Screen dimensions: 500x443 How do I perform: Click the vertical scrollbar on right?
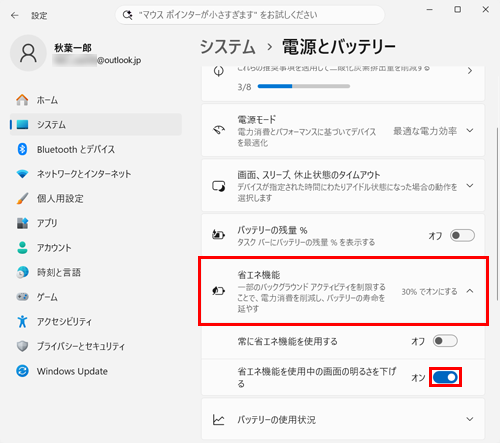click(497, 213)
